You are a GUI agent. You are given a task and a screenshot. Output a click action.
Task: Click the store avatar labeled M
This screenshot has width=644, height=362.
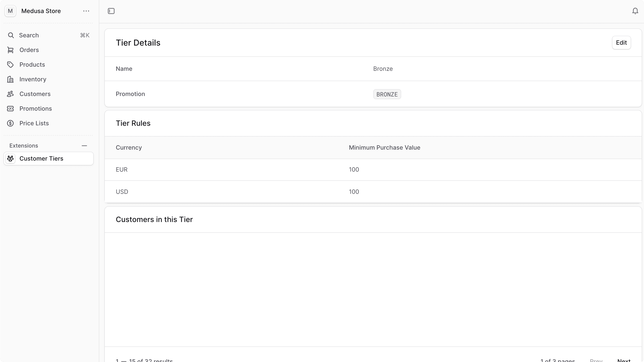pyautogui.click(x=10, y=11)
